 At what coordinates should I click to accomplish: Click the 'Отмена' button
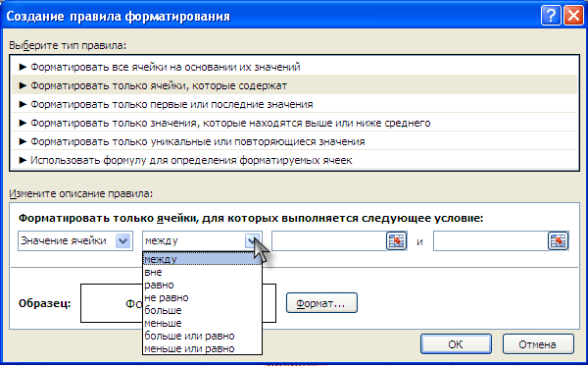click(x=538, y=344)
